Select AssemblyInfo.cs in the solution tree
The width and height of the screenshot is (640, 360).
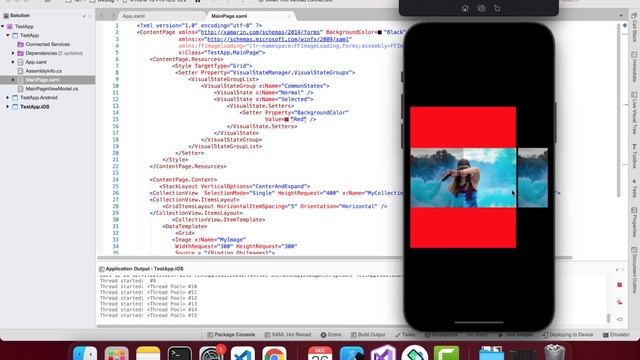pyautogui.click(x=43, y=71)
